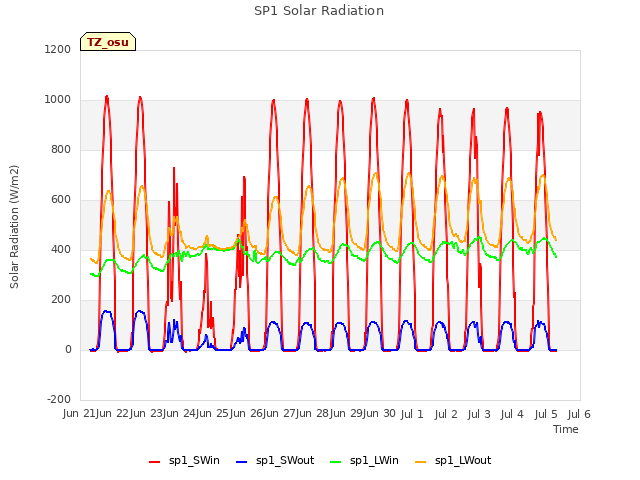Screen dimensions: 640x480
Task: Toggle the sp1_SWout legend entry
Action: (x=275, y=461)
